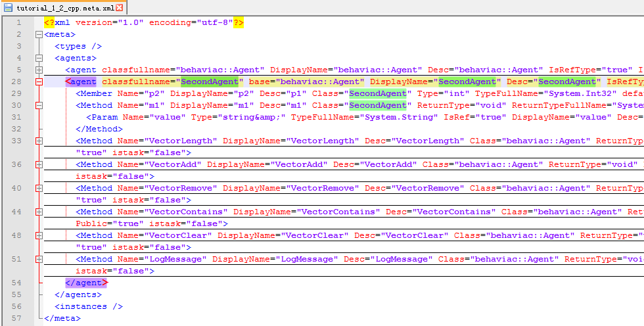Click line number 1 in the margin

[x=18, y=22]
